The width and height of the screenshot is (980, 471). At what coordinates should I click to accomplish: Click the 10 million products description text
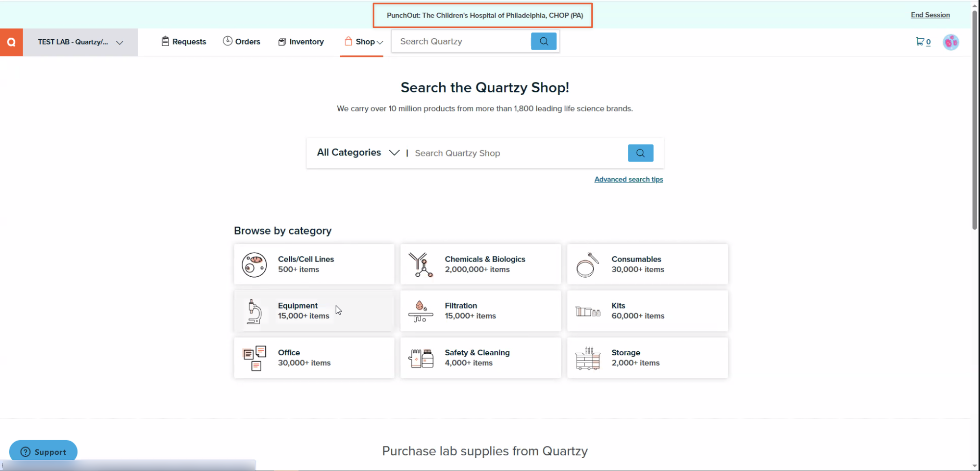(x=485, y=108)
